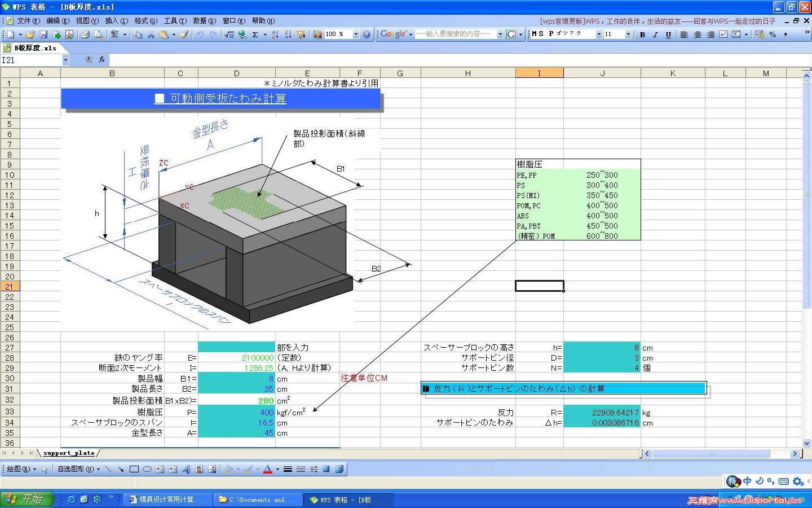Image resolution: width=812 pixels, height=508 pixels.
Task: Open the 绘图 drawing menu
Action: (21, 469)
